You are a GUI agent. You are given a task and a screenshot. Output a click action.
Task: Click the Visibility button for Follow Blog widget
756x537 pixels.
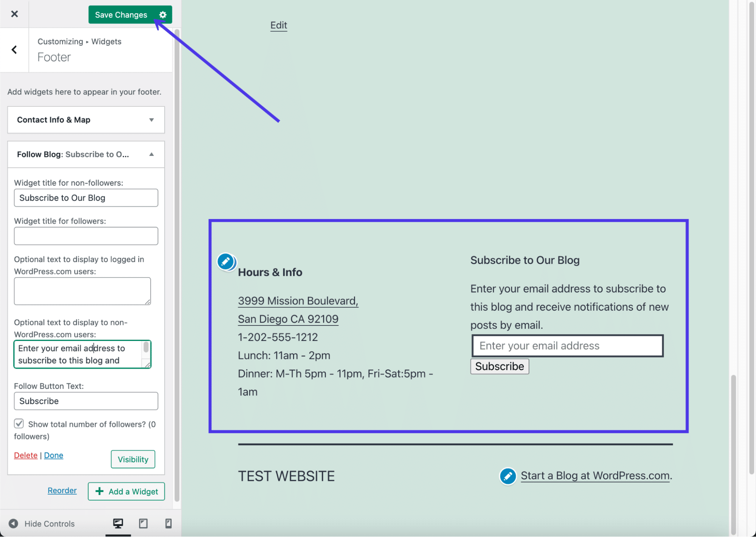click(132, 459)
